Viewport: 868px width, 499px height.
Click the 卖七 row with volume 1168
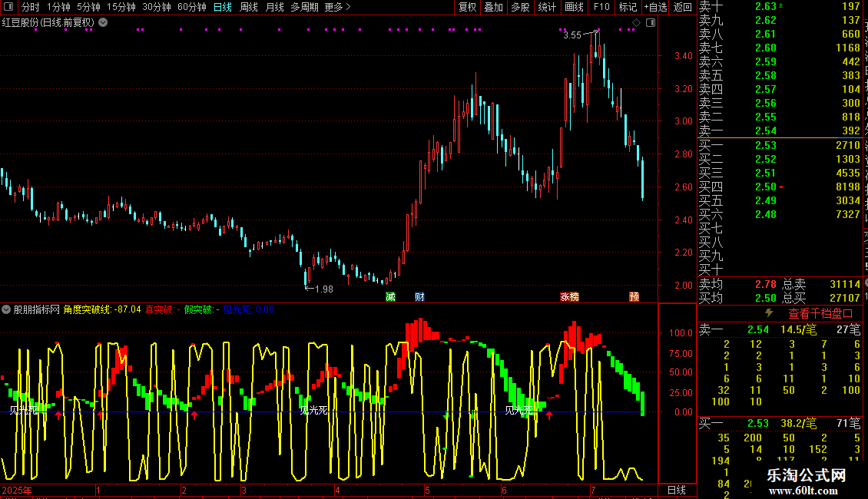tap(780, 48)
